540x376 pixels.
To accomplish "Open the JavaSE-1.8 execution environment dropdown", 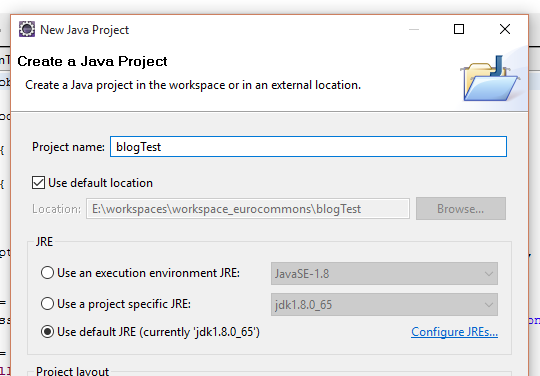I will pos(384,274).
